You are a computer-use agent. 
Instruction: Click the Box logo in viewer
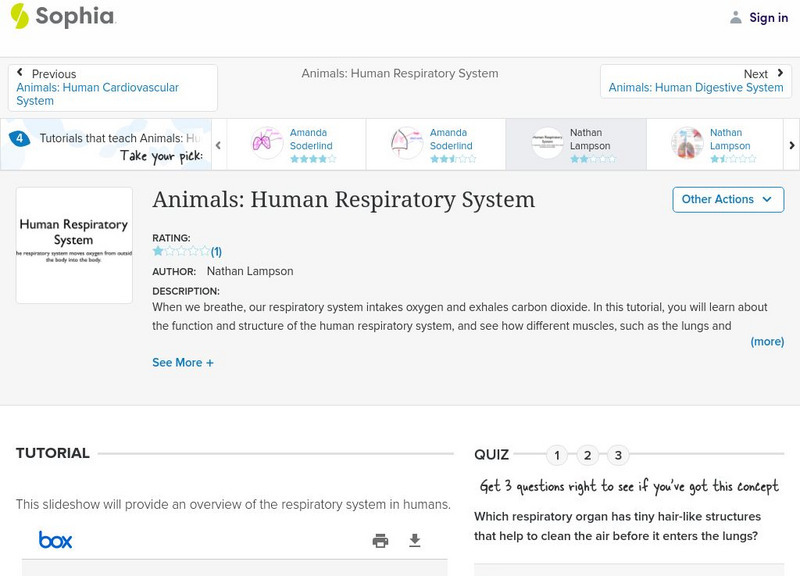coord(55,540)
